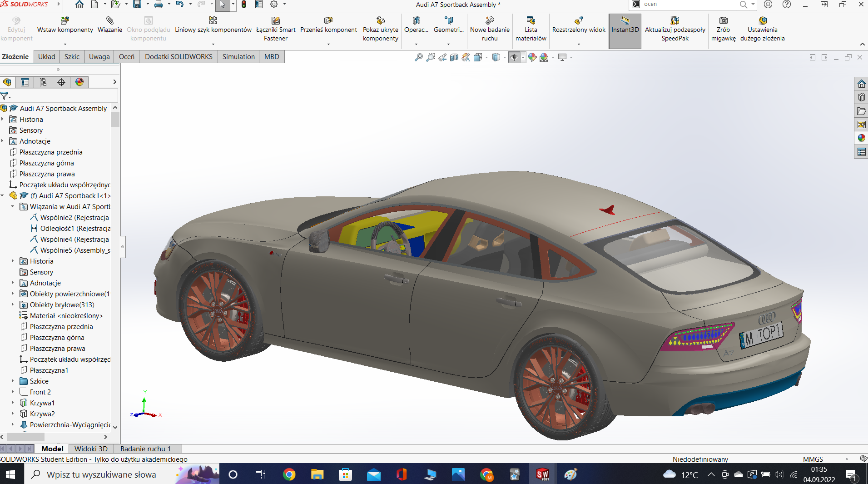
Task: Switch to the Układ tab
Action: pyautogui.click(x=46, y=57)
